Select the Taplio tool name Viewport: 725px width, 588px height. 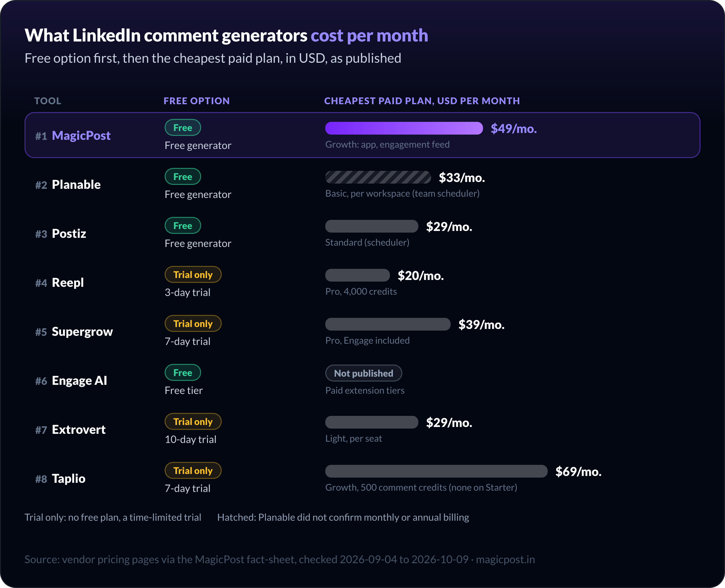pos(69,479)
